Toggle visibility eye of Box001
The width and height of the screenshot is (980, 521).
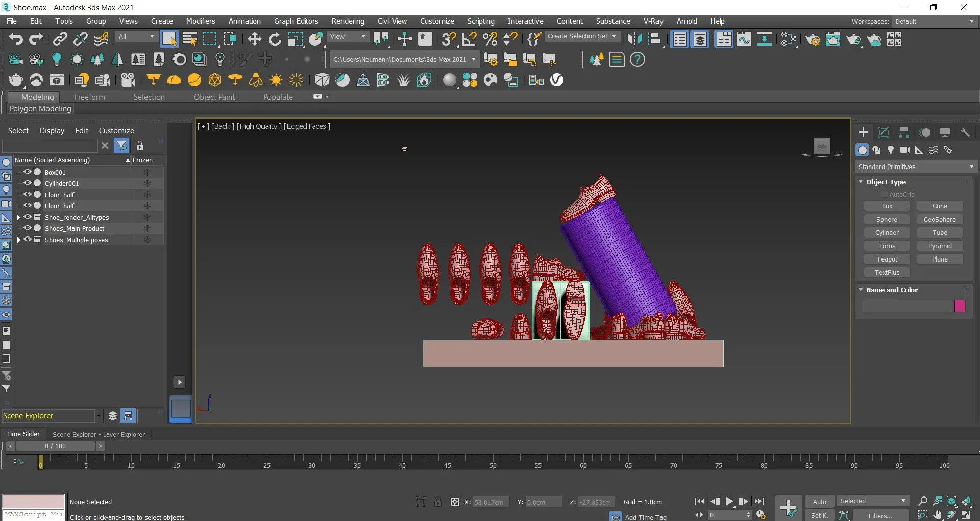[28, 172]
